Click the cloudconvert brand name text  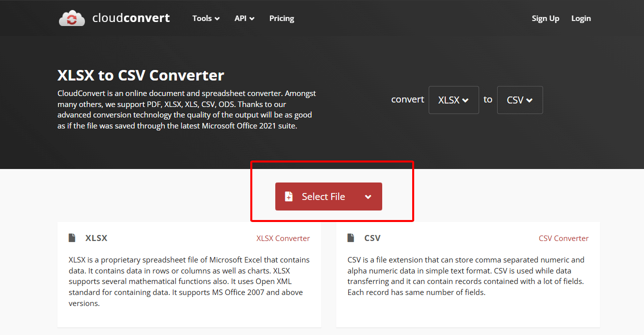131,18
